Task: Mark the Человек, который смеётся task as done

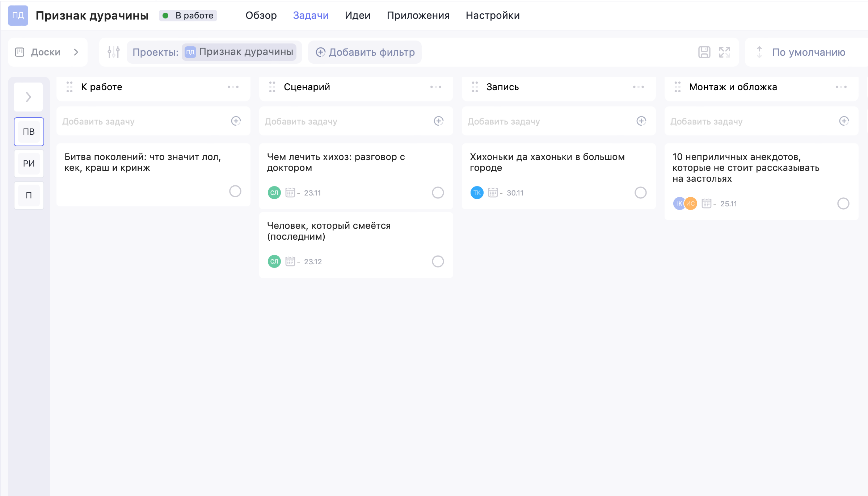Action: click(x=438, y=261)
